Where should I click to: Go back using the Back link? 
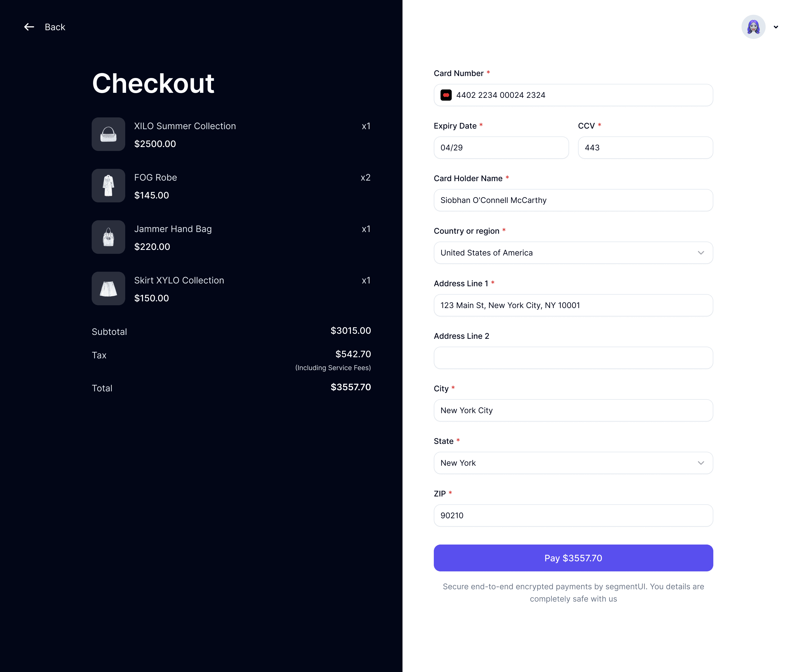[55, 27]
